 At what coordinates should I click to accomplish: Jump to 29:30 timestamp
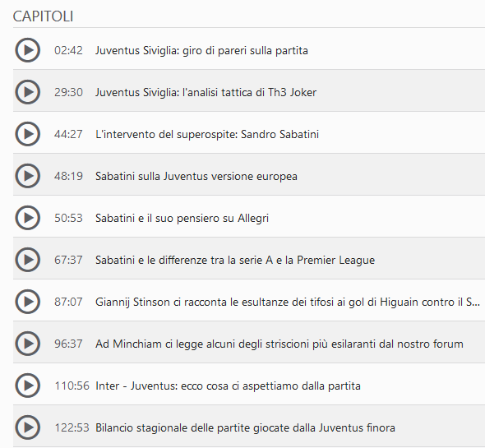tap(68, 92)
